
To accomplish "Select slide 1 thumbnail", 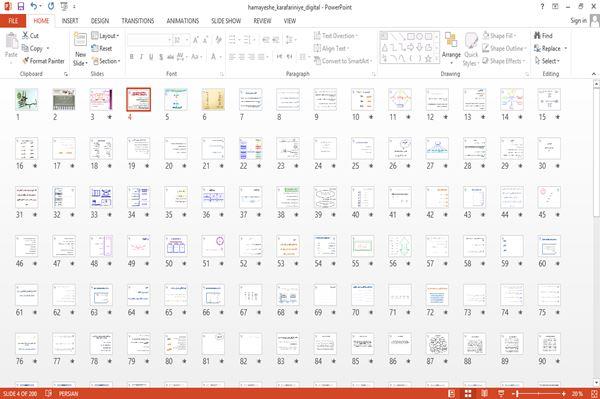I will pyautogui.click(x=26, y=99).
